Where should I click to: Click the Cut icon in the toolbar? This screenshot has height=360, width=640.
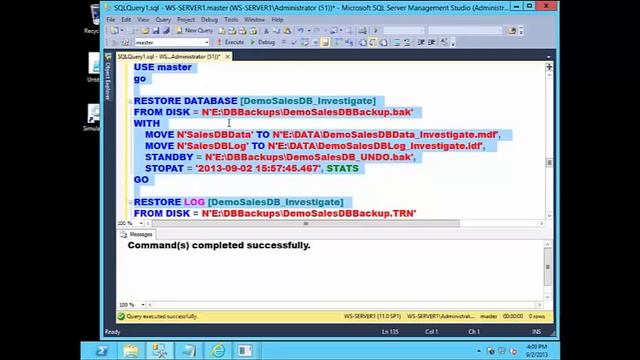click(x=266, y=31)
